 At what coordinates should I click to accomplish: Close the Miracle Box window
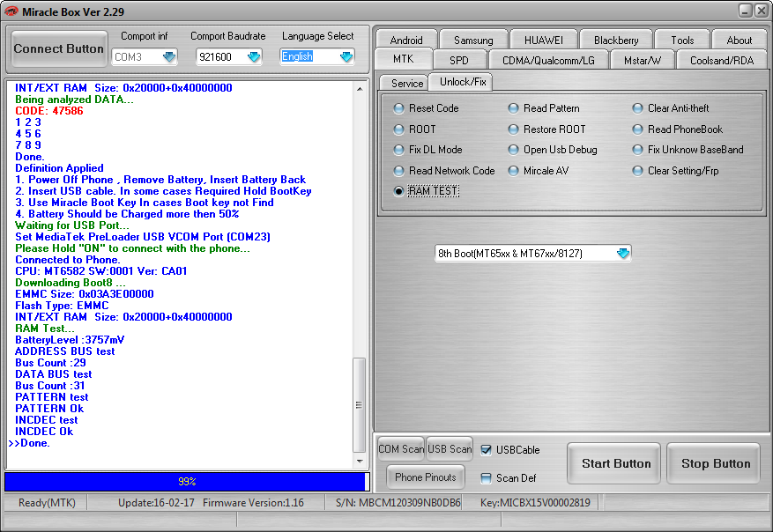762,11
